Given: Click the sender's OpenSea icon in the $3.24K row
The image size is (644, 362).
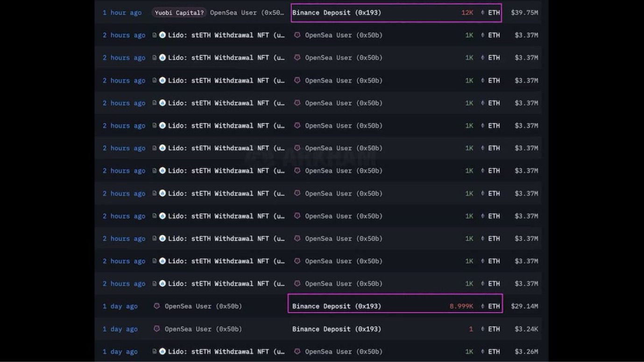Looking at the screenshot, I should 157,329.
